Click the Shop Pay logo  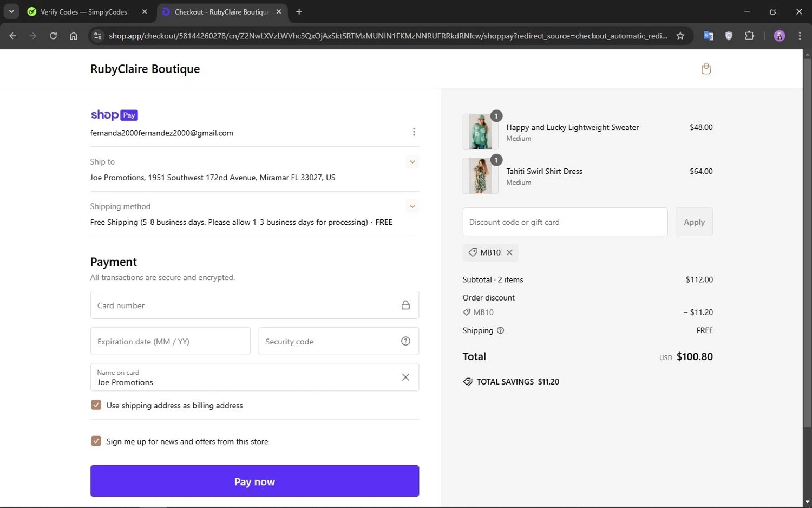pyautogui.click(x=114, y=115)
